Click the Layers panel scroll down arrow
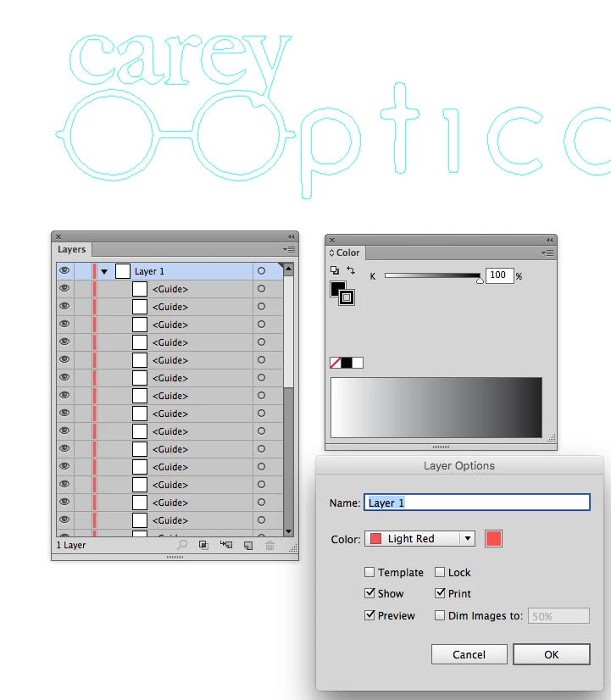Screen dimensions: 611x700 288,531
